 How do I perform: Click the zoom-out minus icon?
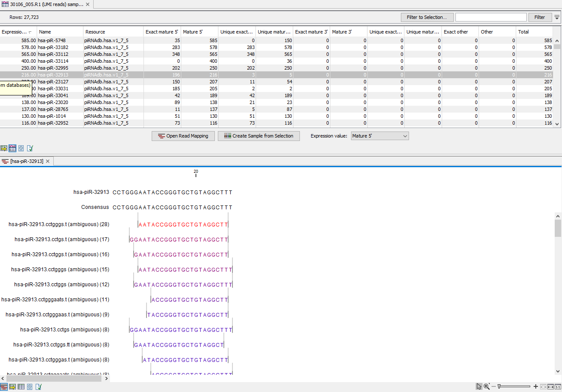(x=494, y=387)
